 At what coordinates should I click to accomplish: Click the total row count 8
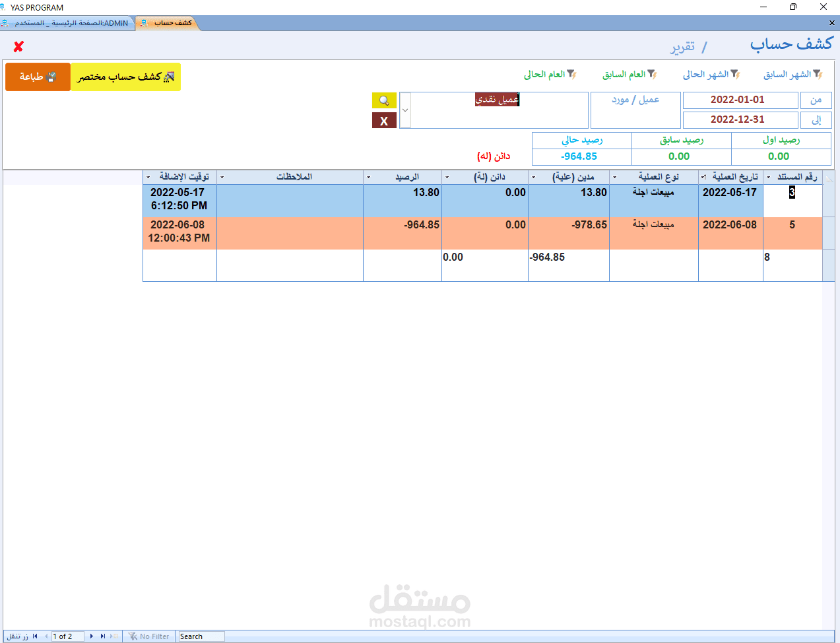[792, 265]
